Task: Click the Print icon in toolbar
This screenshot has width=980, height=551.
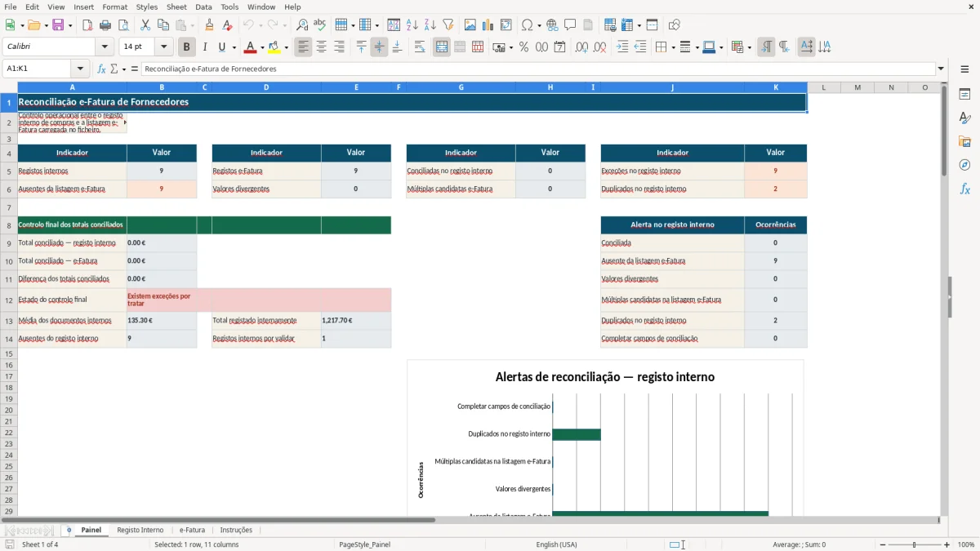Action: [105, 25]
